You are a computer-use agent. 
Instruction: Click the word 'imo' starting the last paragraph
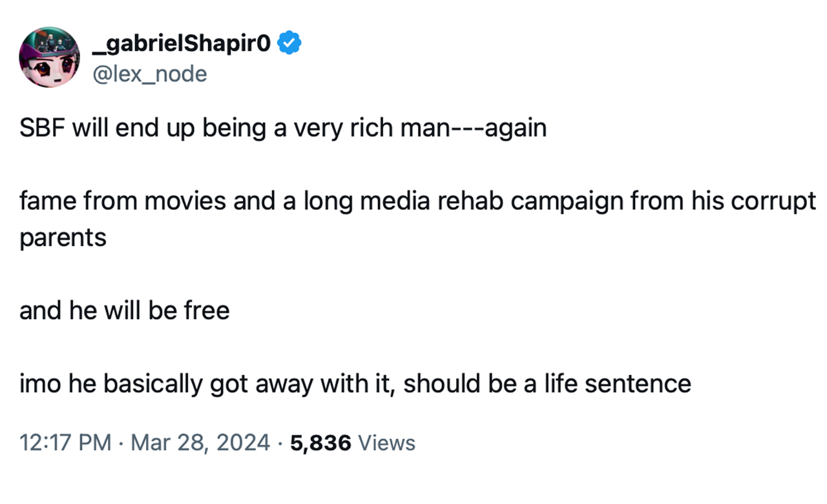pyautogui.click(x=37, y=384)
